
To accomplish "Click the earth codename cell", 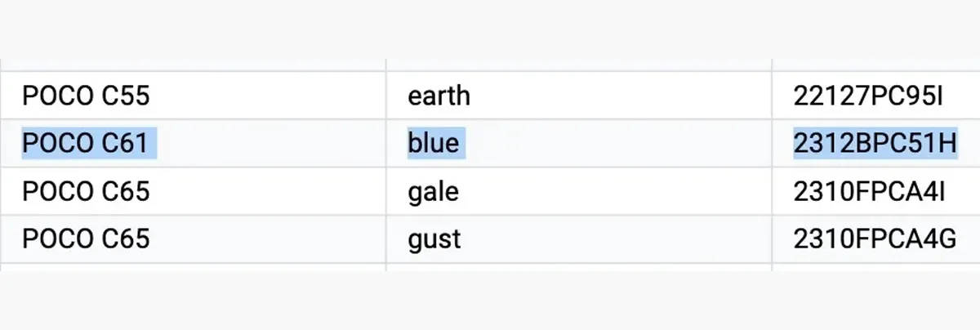I will click(579, 96).
